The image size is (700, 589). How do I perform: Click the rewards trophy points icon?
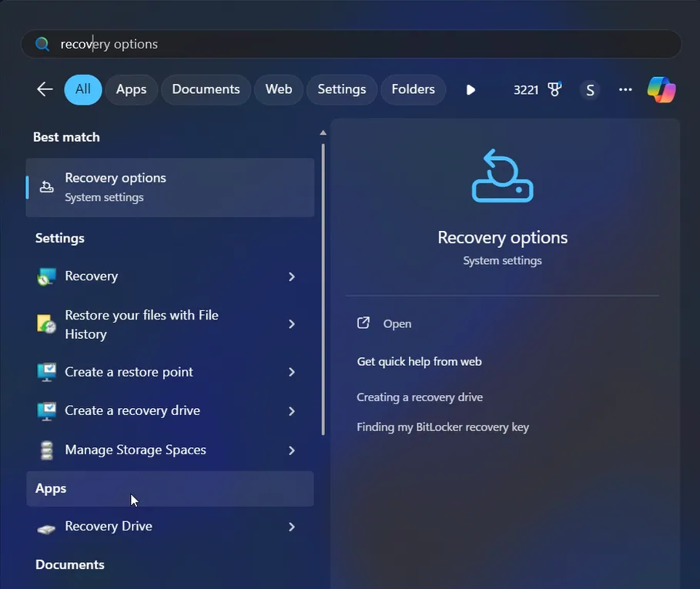[x=554, y=90]
